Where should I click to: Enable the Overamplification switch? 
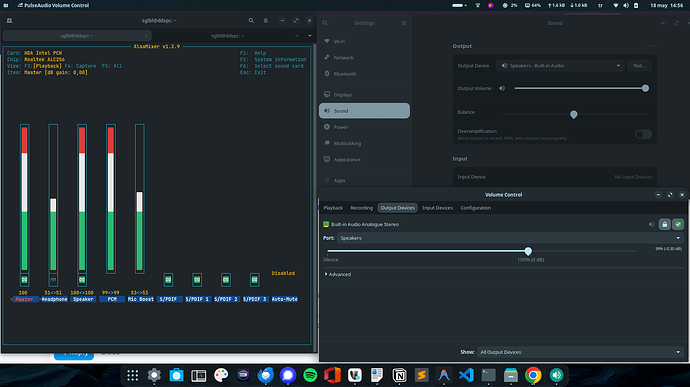[x=643, y=134]
